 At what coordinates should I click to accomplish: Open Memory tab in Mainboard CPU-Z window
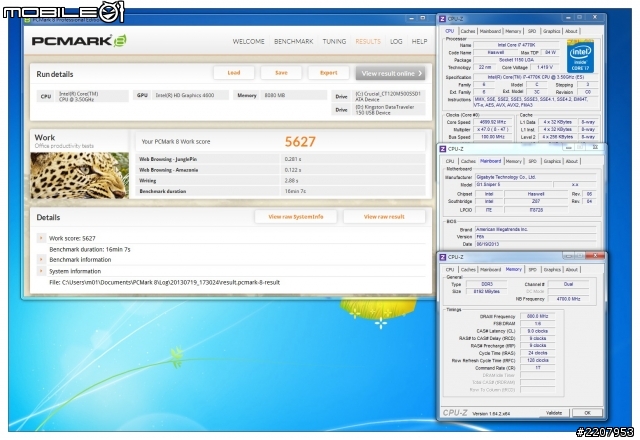point(513,161)
